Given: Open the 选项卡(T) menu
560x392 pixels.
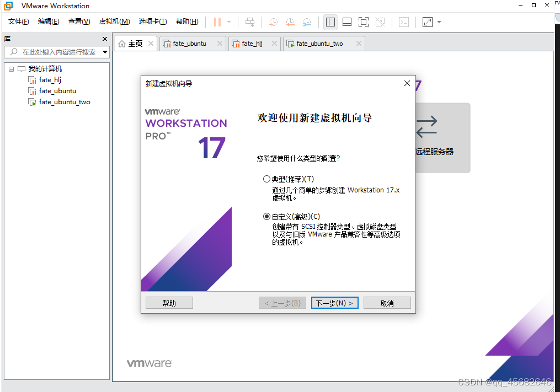Looking at the screenshot, I should 152,22.
